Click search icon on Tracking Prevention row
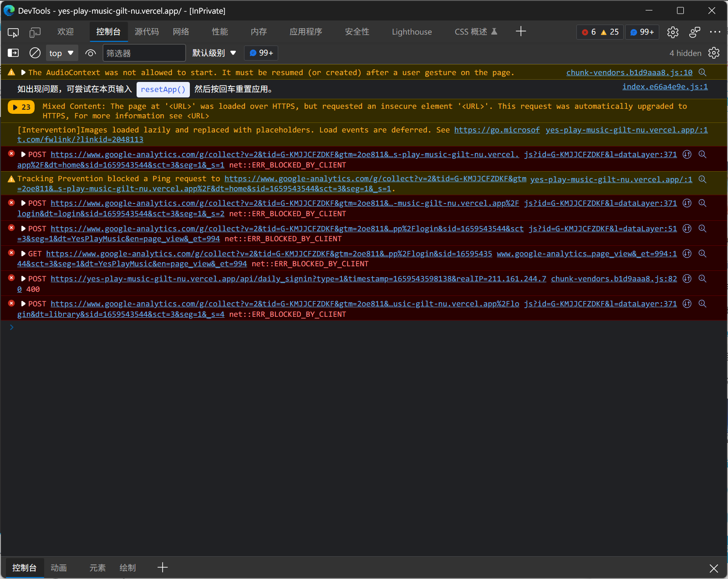The width and height of the screenshot is (728, 579). pyautogui.click(x=703, y=179)
